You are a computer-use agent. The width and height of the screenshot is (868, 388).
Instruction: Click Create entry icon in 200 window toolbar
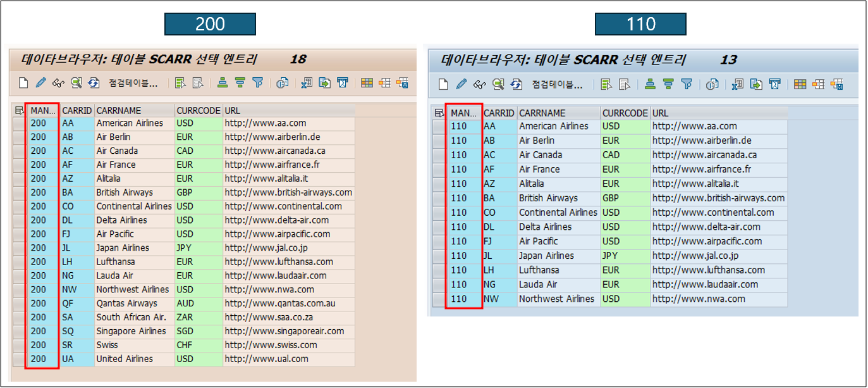[x=23, y=83]
